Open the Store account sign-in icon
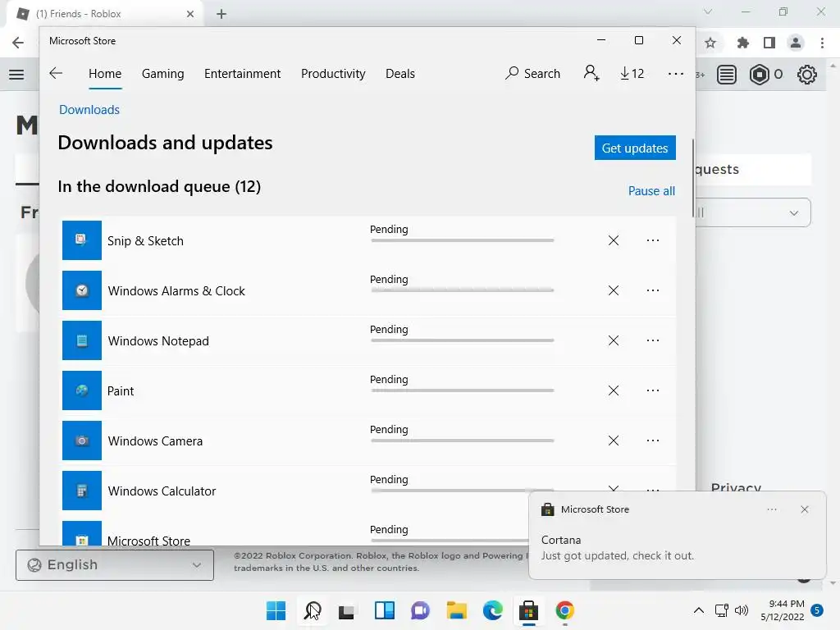Image resolution: width=840 pixels, height=630 pixels. pos(591,73)
